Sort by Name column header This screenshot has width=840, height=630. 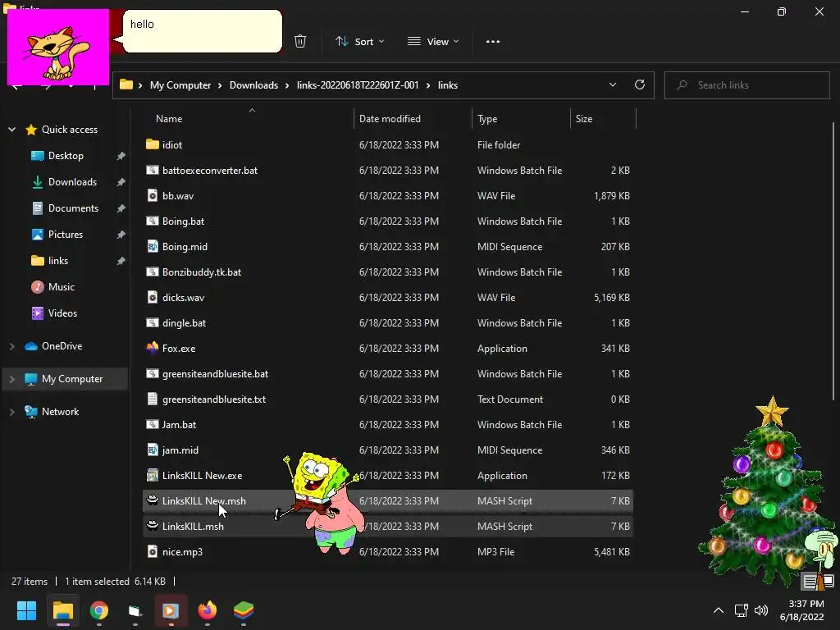[169, 119]
